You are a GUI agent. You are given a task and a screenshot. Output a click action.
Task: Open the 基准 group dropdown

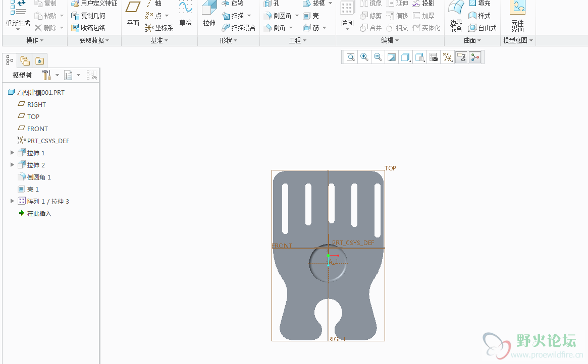click(159, 40)
